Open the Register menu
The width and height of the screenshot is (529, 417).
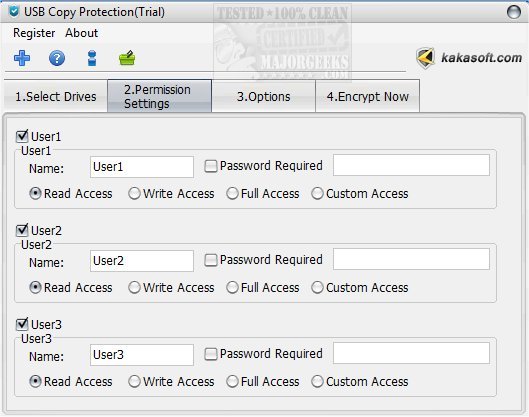pos(34,33)
